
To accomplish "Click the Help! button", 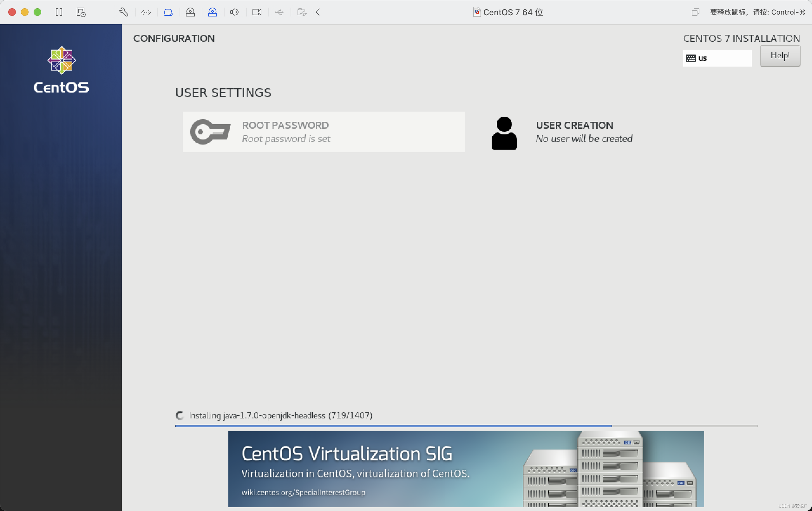I will point(780,55).
